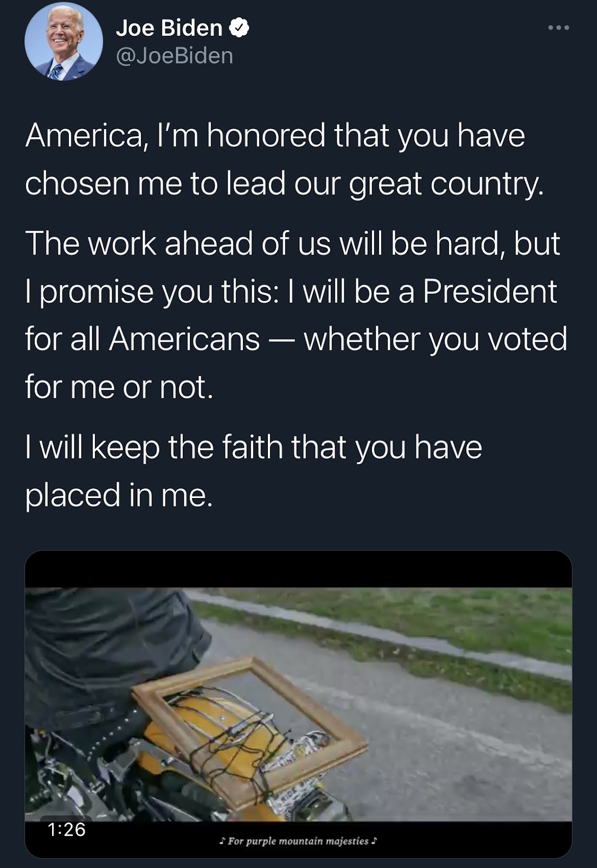Open the three-dot more options menu

(x=558, y=28)
